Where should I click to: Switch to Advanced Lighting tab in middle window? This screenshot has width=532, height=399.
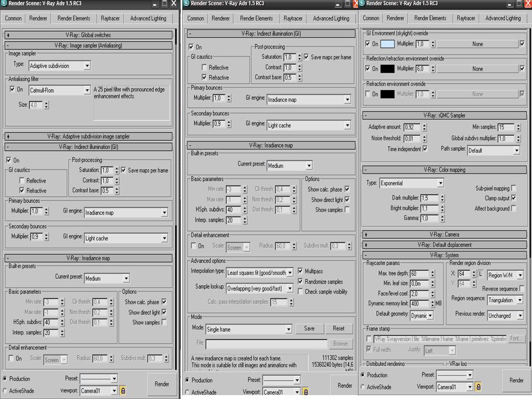[331, 18]
